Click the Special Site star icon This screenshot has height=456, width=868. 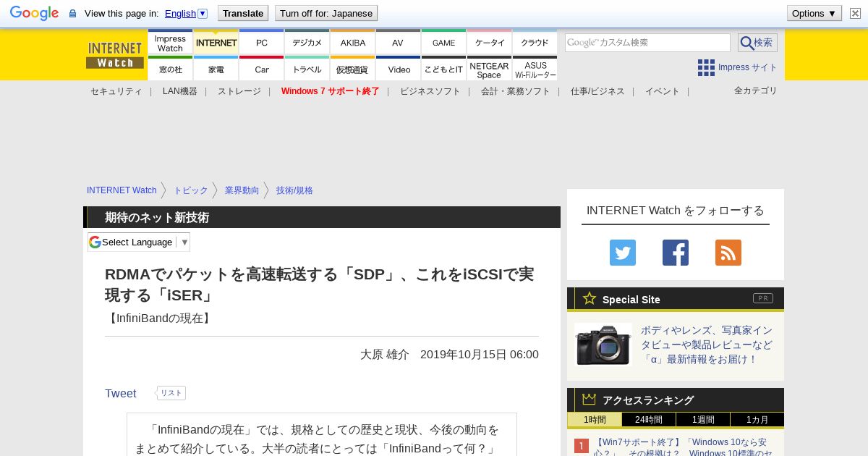(590, 298)
